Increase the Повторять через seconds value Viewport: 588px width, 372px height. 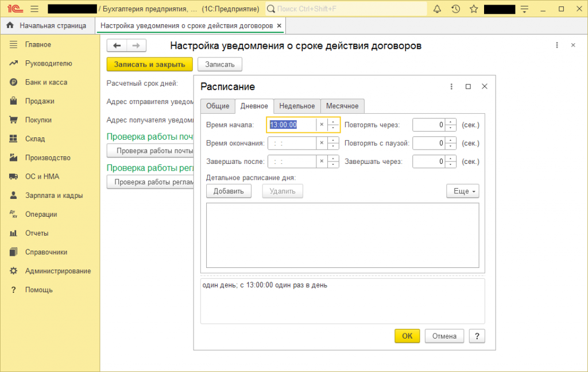[451, 121]
